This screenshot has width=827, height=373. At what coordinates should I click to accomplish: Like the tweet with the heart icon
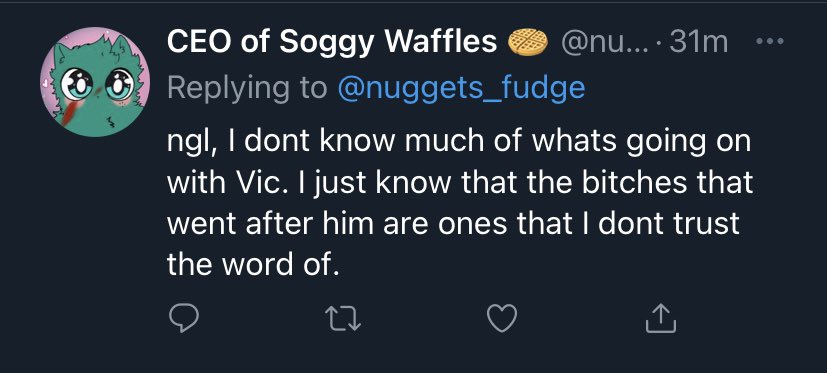(x=502, y=318)
